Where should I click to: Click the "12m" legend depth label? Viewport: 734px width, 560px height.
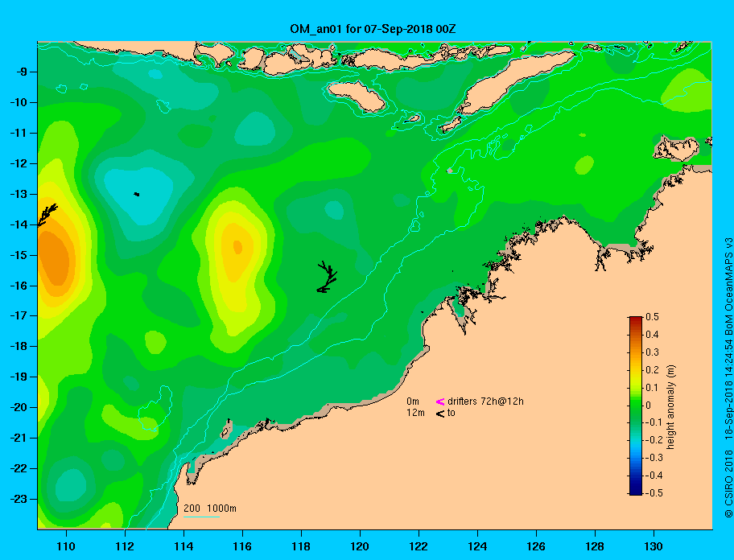(415, 413)
